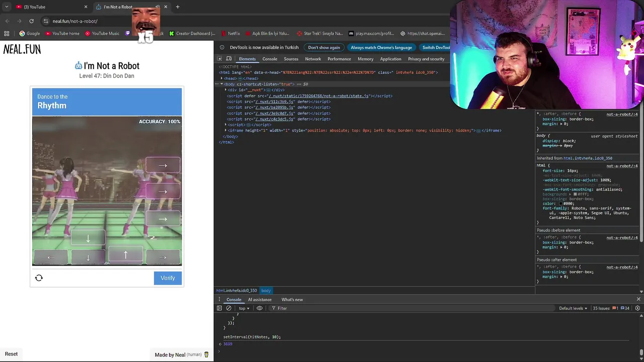Viewport: 644px width, 362px height.
Task: Switch to the Sources panel tab
Action: tap(291, 59)
